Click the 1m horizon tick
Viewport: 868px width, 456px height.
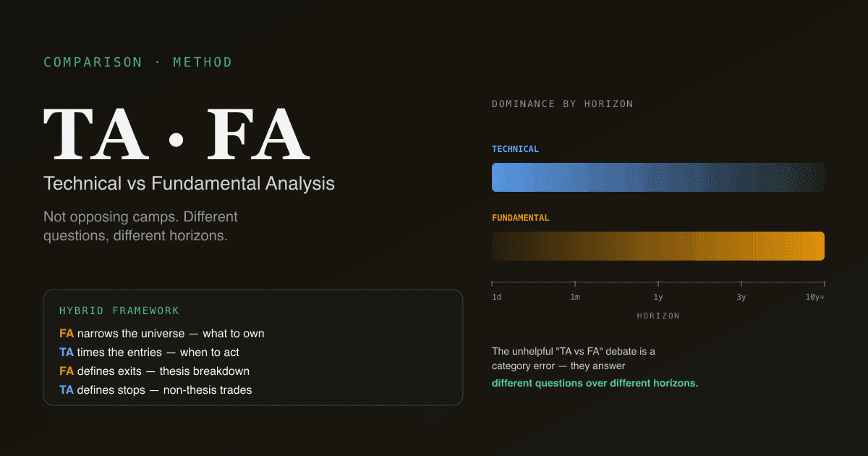(575, 297)
